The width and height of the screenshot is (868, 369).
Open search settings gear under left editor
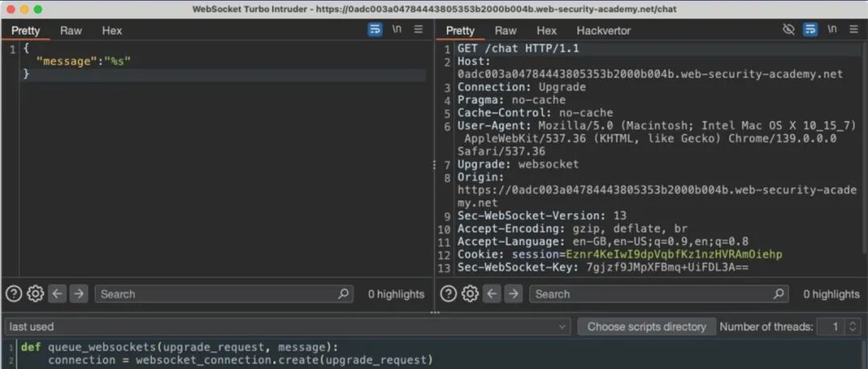point(35,293)
